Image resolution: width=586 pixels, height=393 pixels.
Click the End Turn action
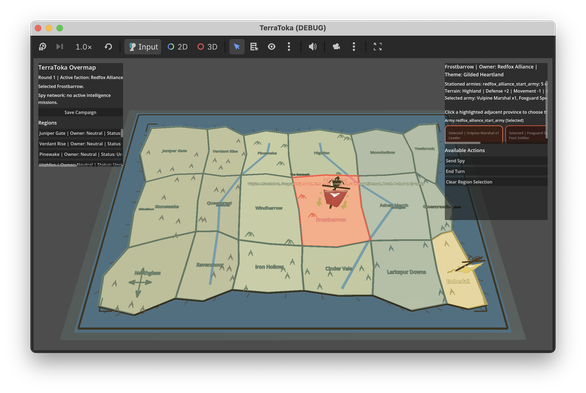496,171
